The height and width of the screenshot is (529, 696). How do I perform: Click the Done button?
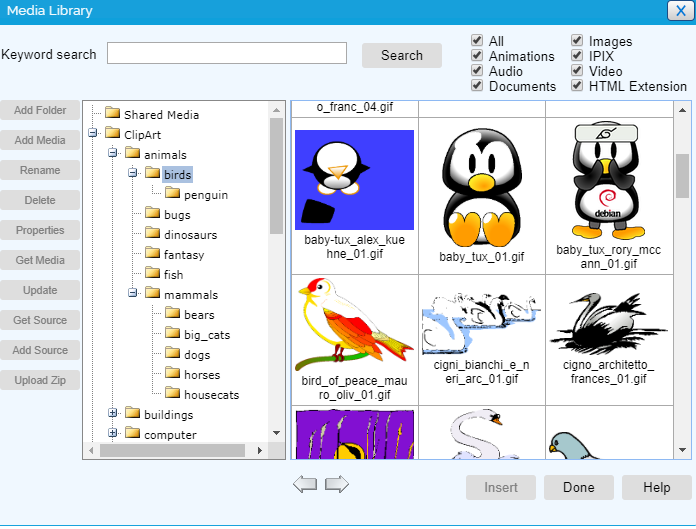coord(579,487)
